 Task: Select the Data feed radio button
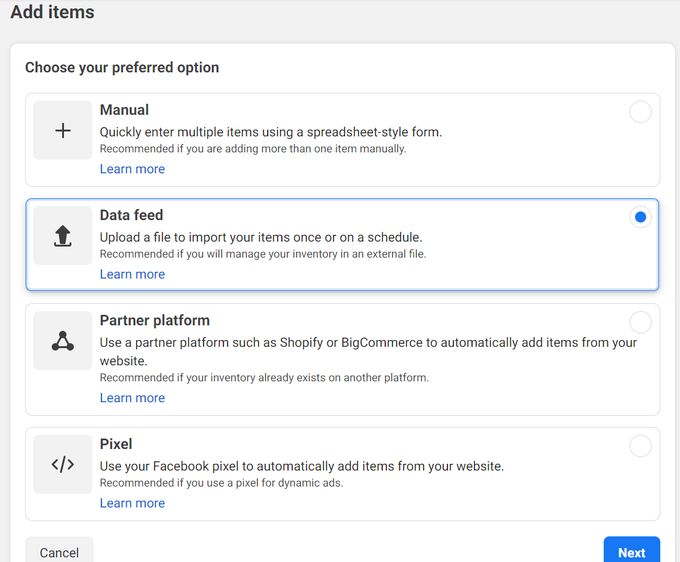point(640,217)
